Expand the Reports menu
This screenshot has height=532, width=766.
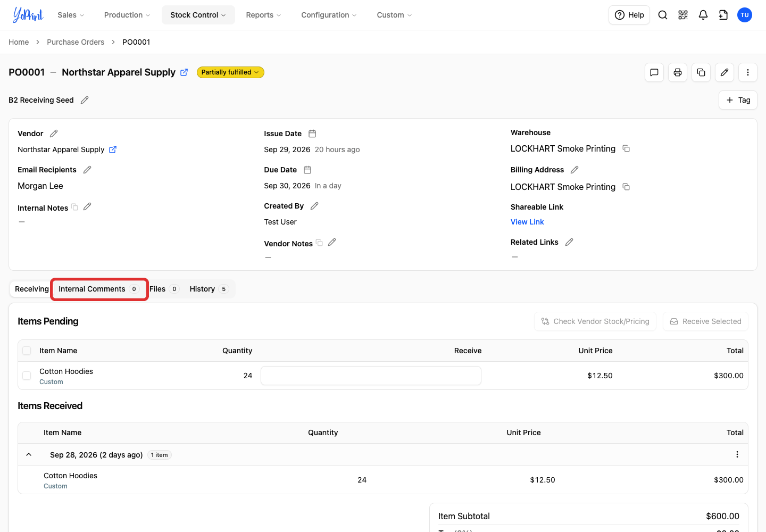263,15
